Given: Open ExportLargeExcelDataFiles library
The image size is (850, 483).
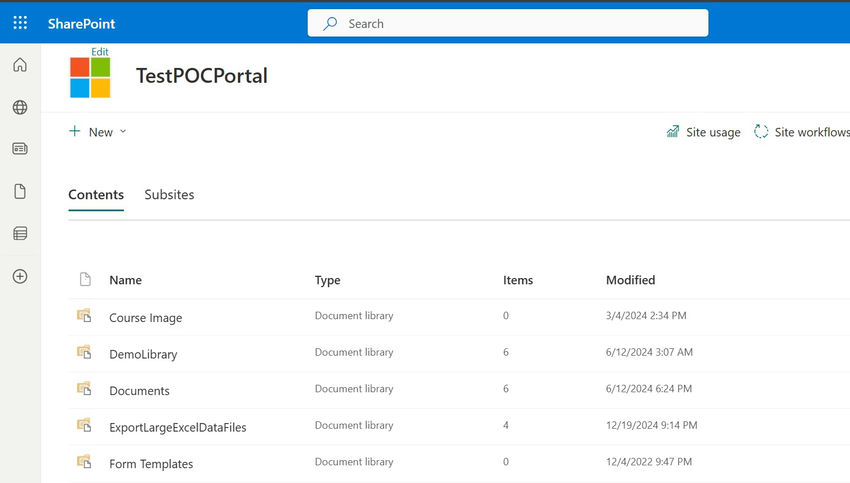Looking at the screenshot, I should (x=177, y=427).
